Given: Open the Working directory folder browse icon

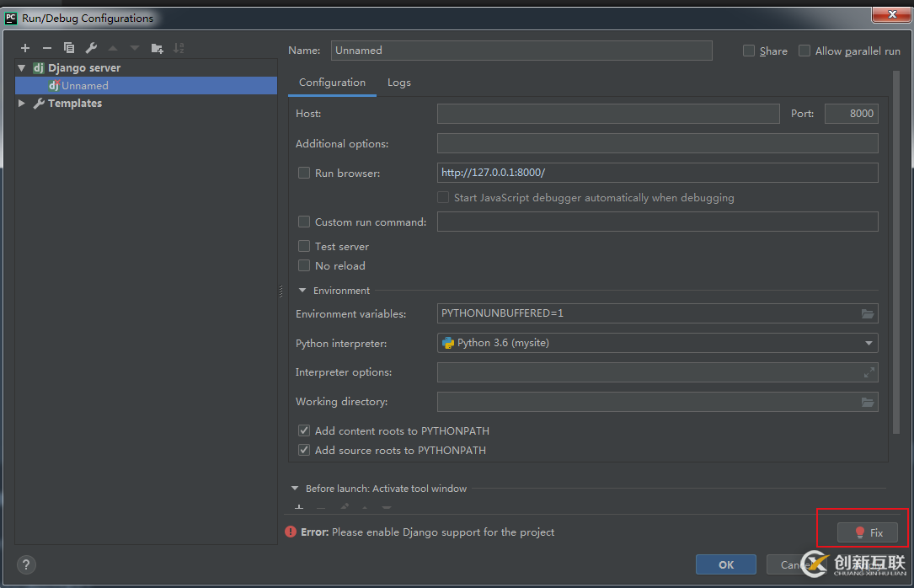Looking at the screenshot, I should (868, 402).
